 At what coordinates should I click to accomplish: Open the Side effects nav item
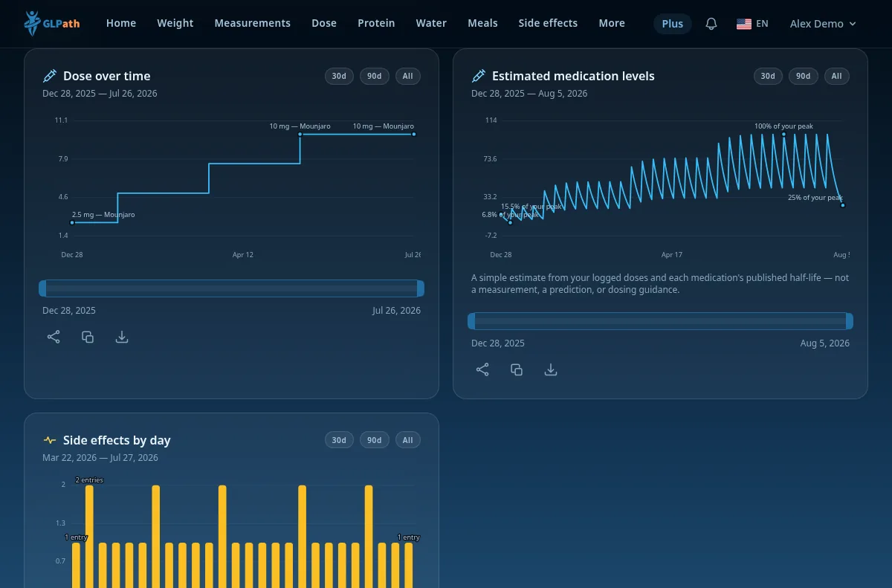548,23
